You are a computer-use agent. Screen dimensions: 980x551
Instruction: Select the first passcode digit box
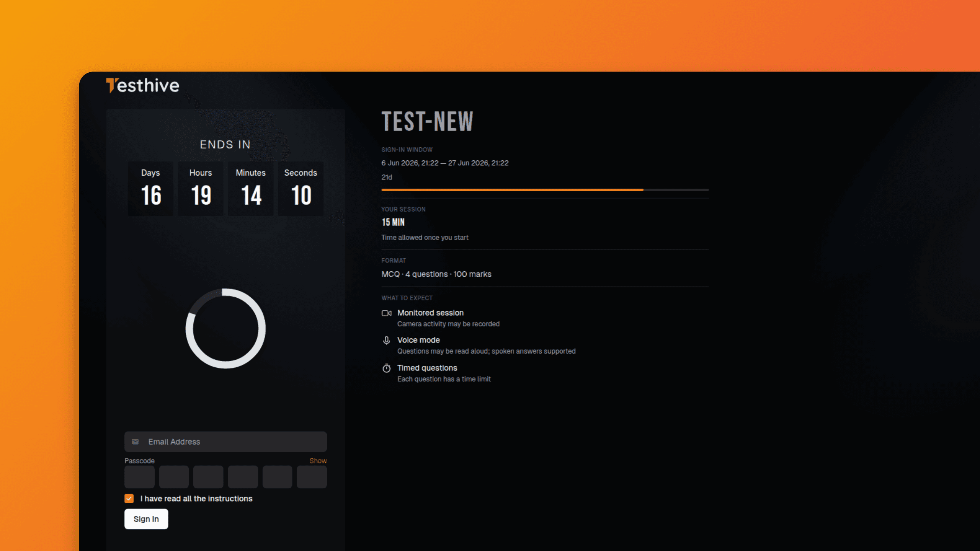(x=139, y=477)
